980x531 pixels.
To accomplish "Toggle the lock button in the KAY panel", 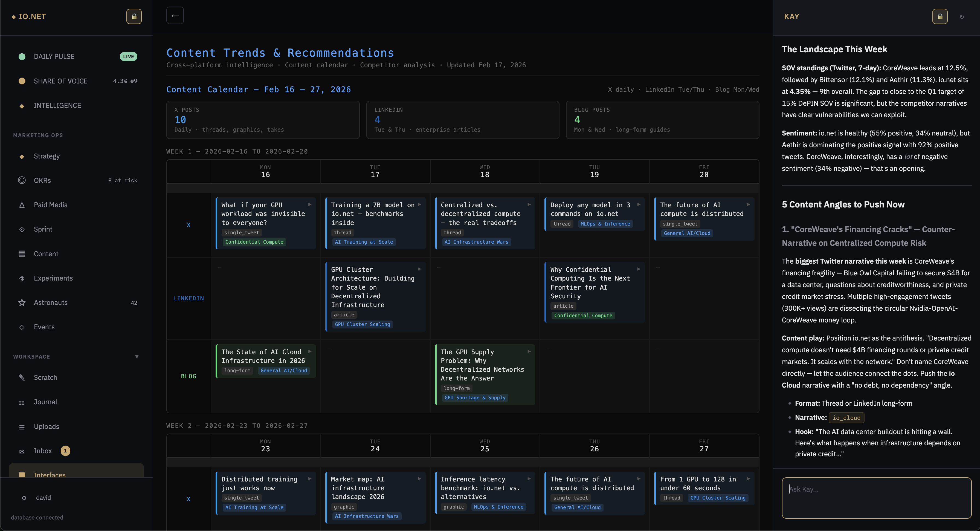I will pyautogui.click(x=940, y=16).
